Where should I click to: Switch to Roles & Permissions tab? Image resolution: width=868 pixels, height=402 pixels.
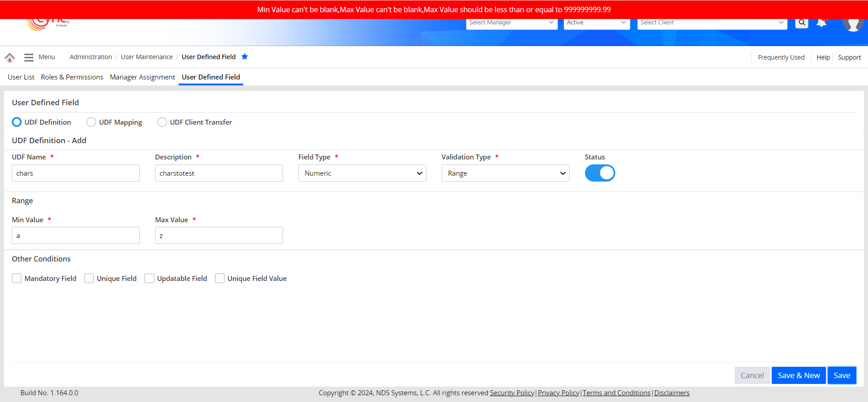(72, 77)
